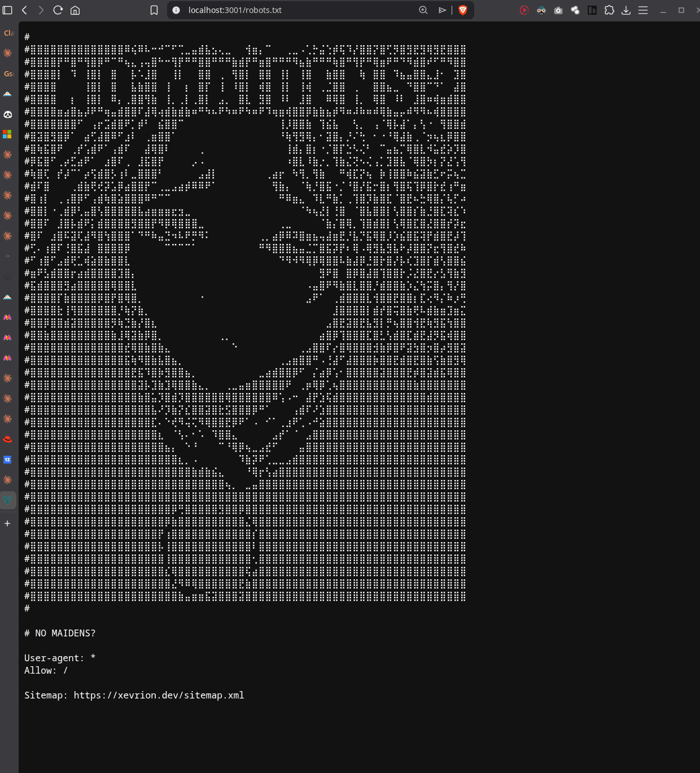
Task: Click the dark square panel extension icon
Action: (592, 10)
